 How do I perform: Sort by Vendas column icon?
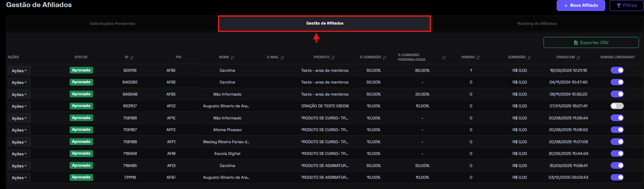tap(478, 57)
